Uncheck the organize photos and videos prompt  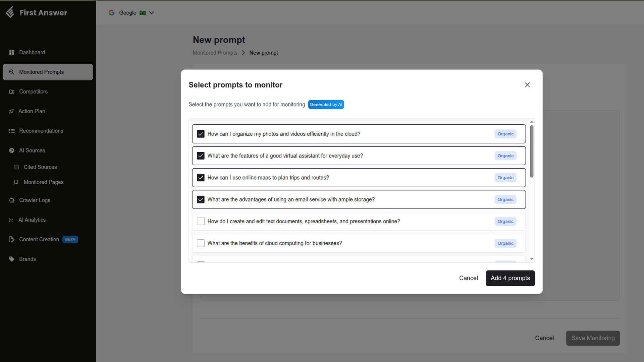(x=201, y=134)
